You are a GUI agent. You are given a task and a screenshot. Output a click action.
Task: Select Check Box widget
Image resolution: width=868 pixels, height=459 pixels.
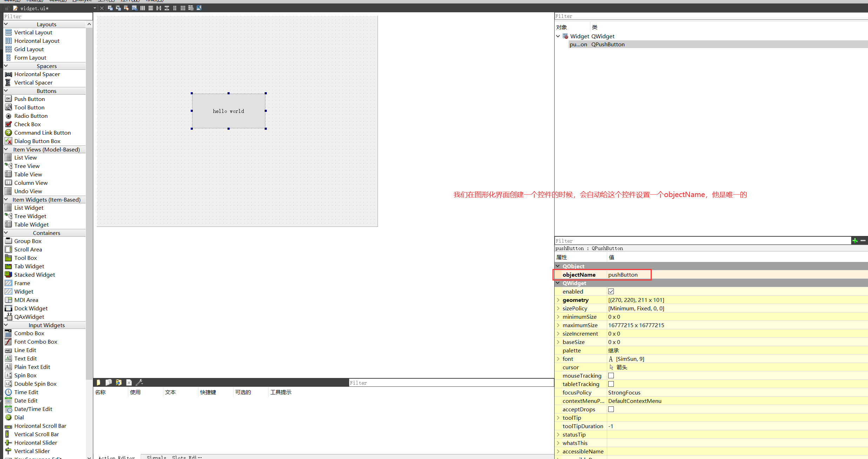27,124
